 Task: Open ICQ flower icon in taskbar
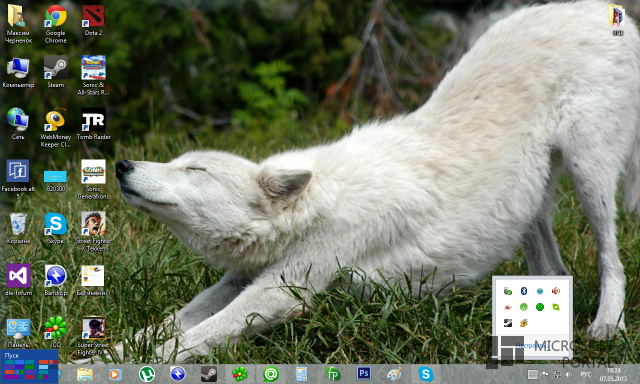pos(240,374)
